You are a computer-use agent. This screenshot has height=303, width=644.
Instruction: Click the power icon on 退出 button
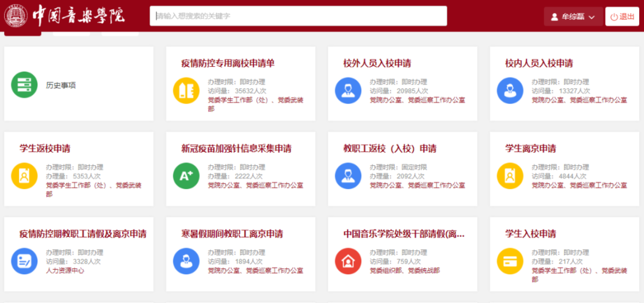[614, 17]
